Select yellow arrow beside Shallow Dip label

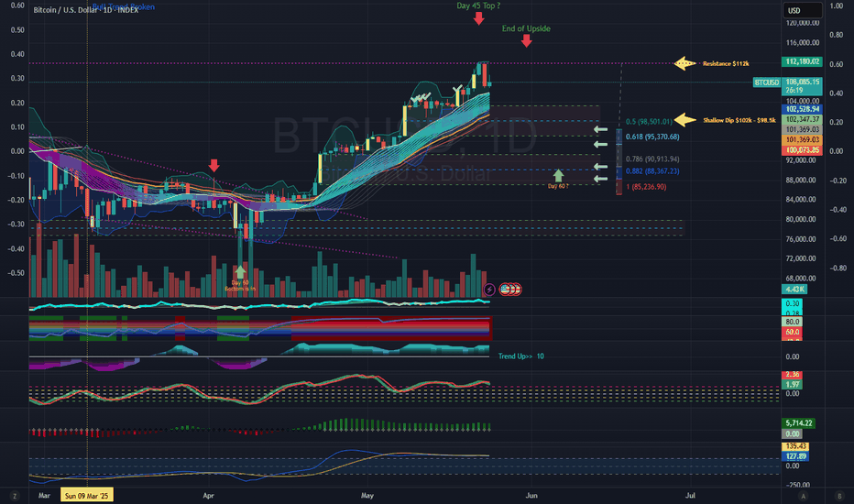[685, 120]
